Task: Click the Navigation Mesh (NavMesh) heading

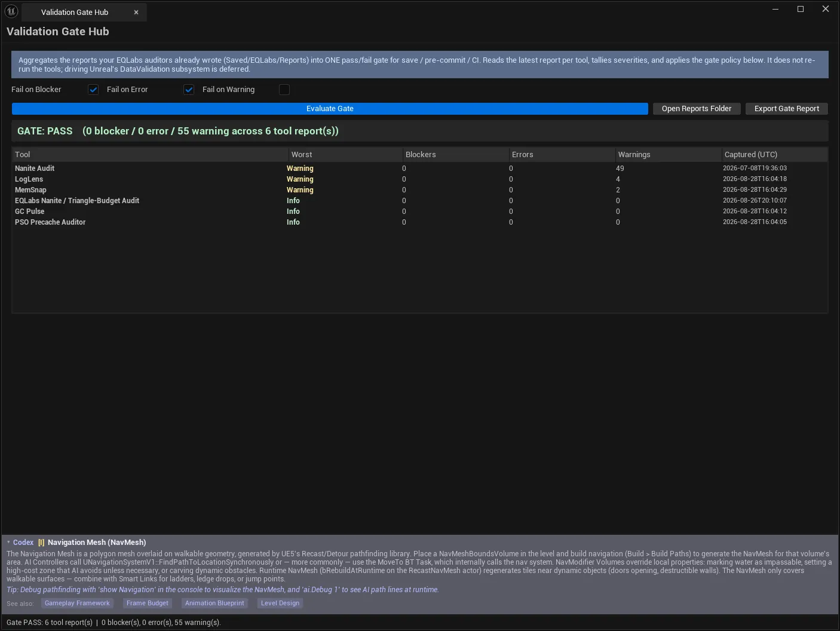Action: tap(97, 543)
